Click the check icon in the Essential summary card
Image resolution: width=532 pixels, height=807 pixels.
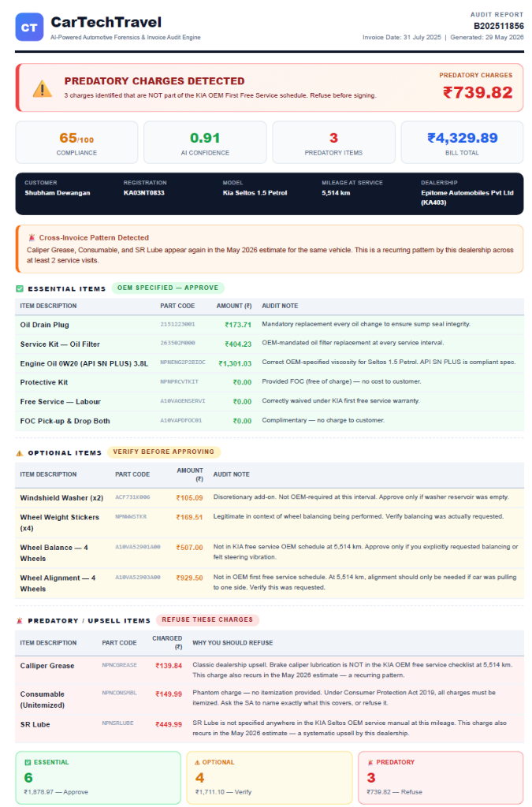(x=28, y=763)
